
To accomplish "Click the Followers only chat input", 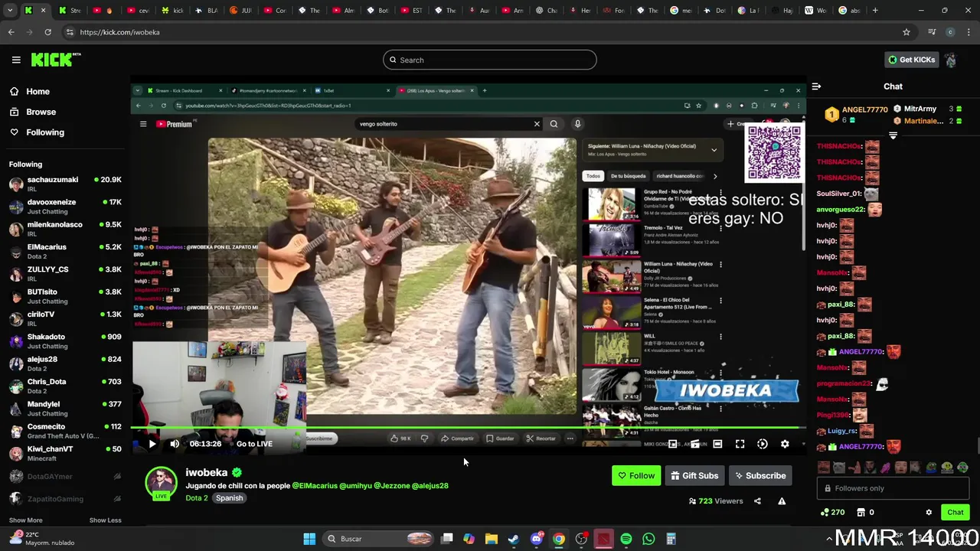I will tap(893, 488).
